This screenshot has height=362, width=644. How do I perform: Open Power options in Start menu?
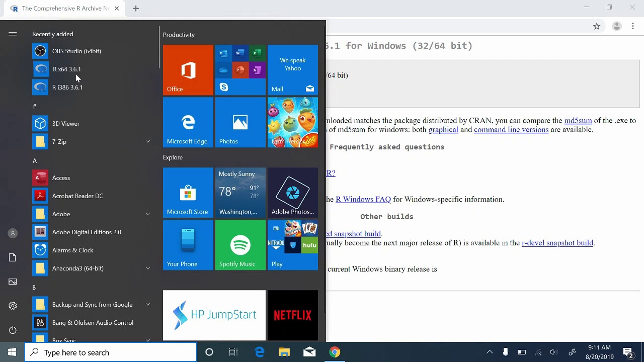(13, 330)
